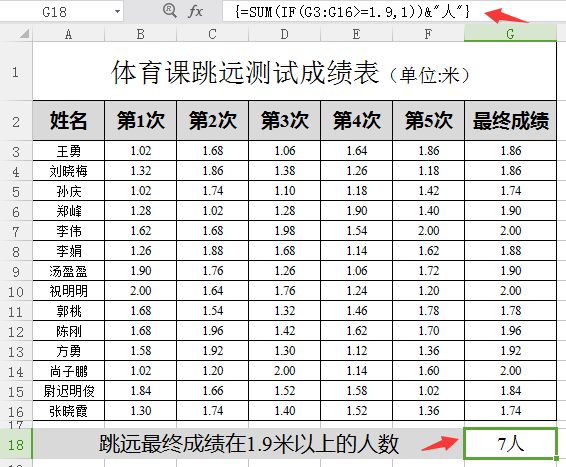Click the 第4次 header cell
Screen dimensions: 566x467
pos(356,121)
